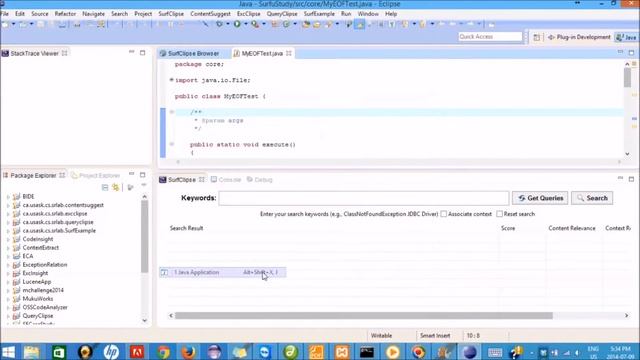Viewport: 640px width, 360px height.
Task: Click the Open Perspective icon
Action: [x=536, y=37]
